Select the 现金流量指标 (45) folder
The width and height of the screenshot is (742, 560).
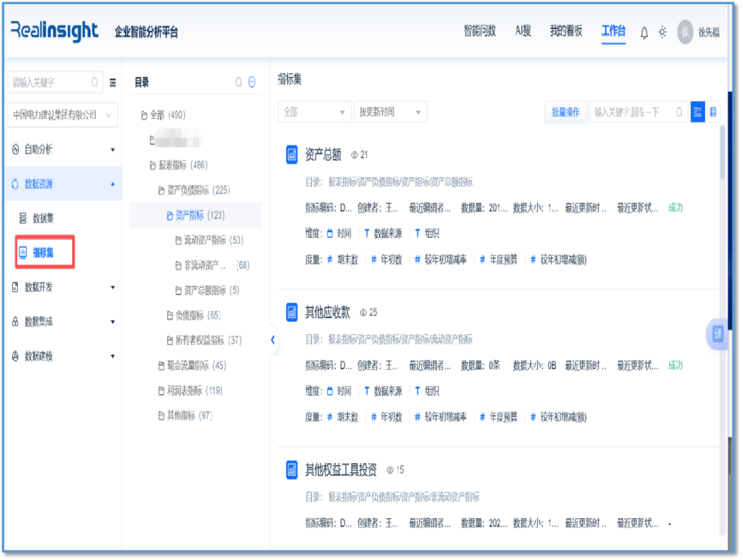click(x=192, y=366)
